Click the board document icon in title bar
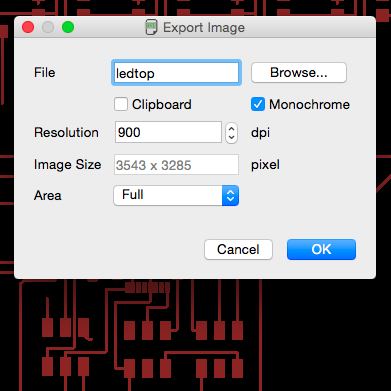This screenshot has height=391, width=391. click(x=151, y=27)
